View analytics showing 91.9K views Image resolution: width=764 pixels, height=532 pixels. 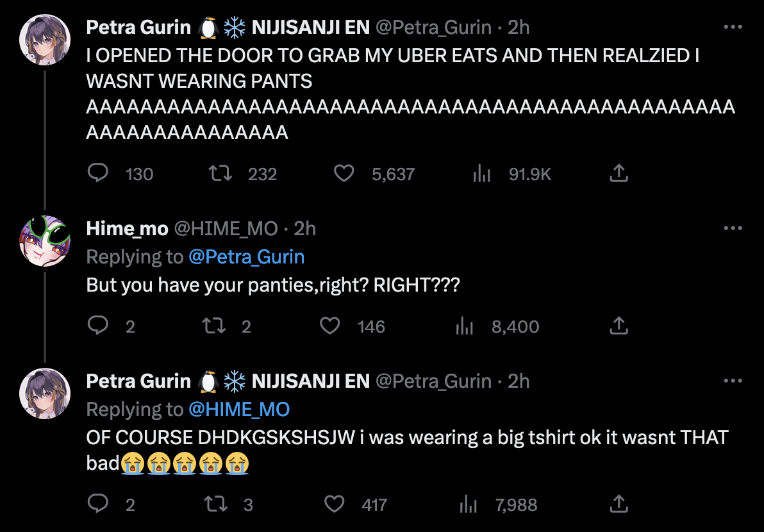coord(481,173)
